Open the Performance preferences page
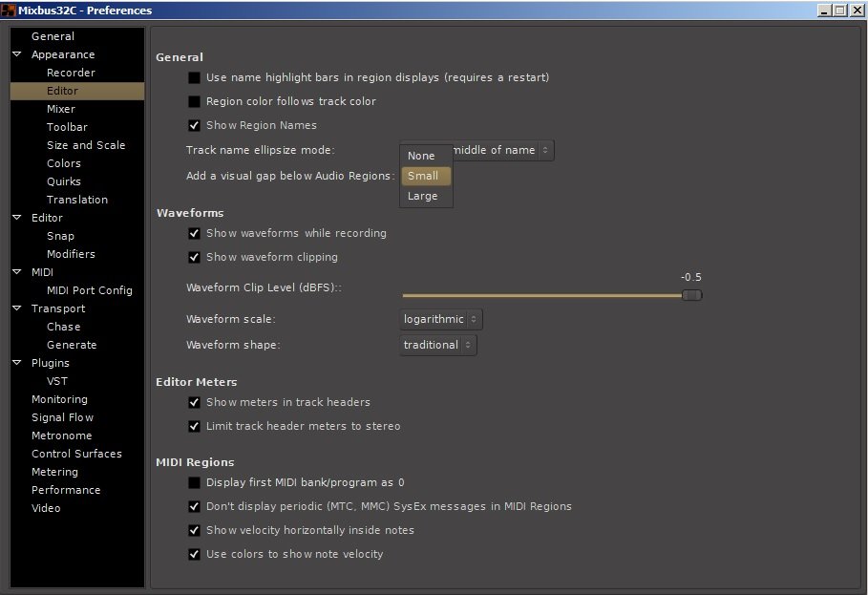This screenshot has width=868, height=595. tap(66, 490)
